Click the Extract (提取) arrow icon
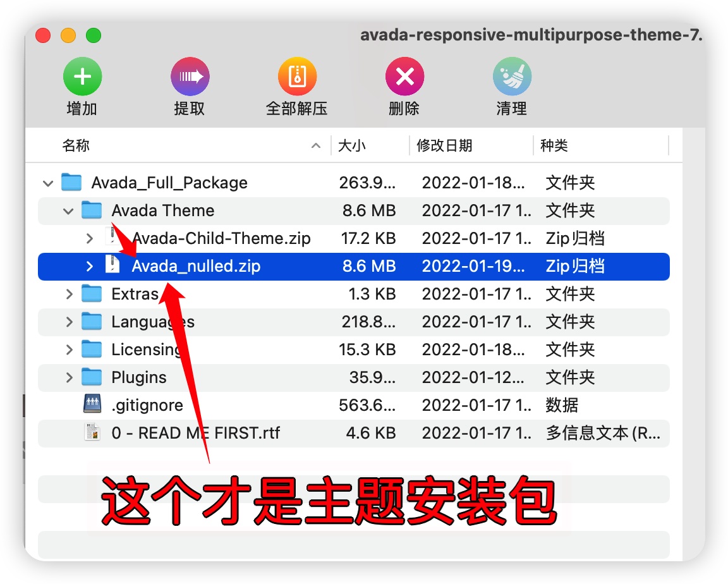This screenshot has height=584, width=728. point(190,76)
